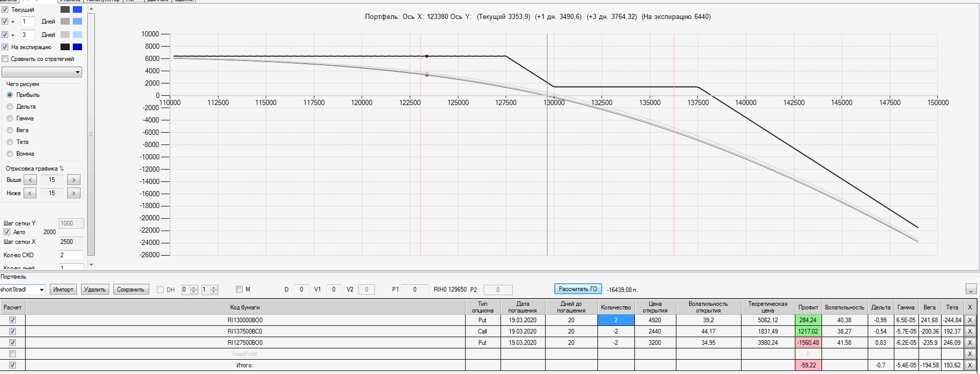Enable Сравнить со стратегией checkbox
The image size is (980, 374).
click(5, 59)
